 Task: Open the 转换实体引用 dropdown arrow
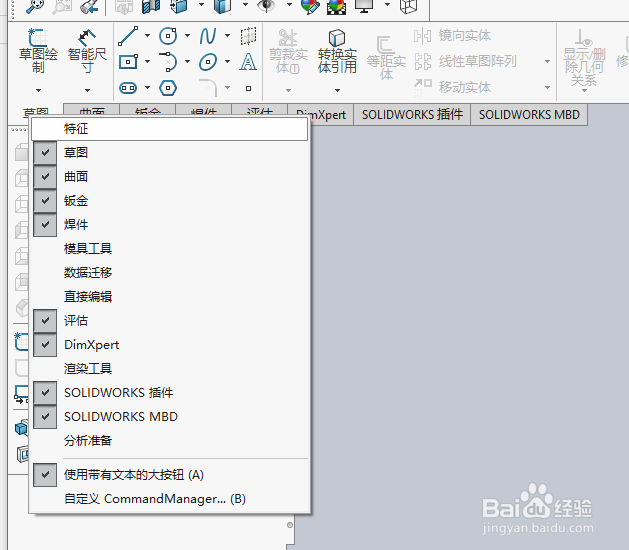tap(337, 91)
